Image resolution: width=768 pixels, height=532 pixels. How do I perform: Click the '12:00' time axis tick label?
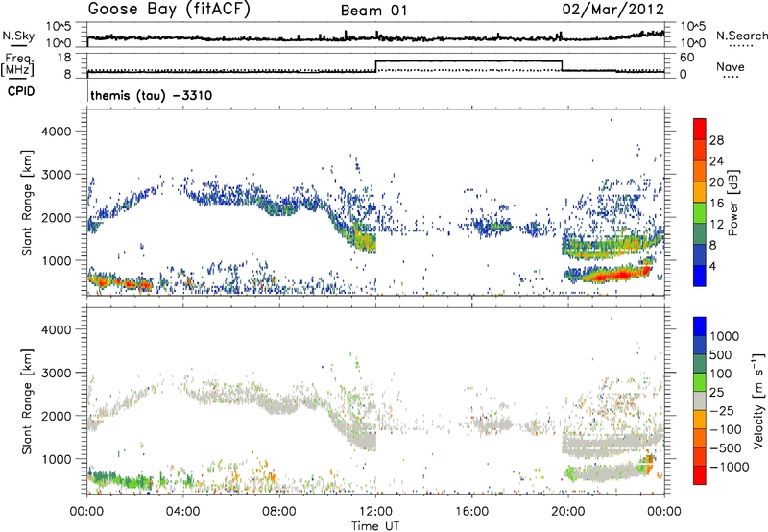point(375,512)
